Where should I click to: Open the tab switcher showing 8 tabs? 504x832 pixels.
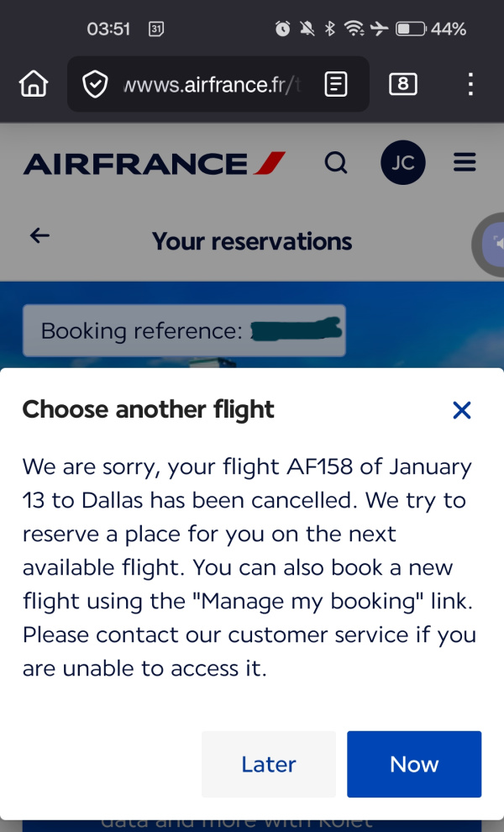(403, 84)
